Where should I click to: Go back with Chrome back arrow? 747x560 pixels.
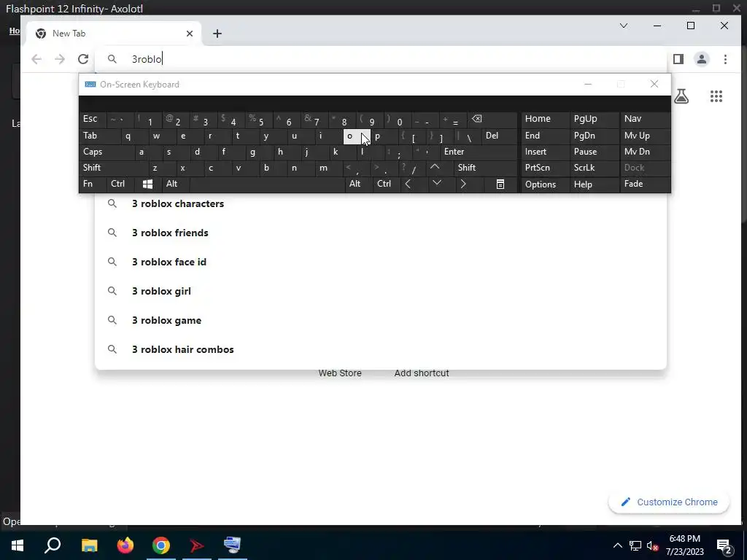(x=36, y=59)
